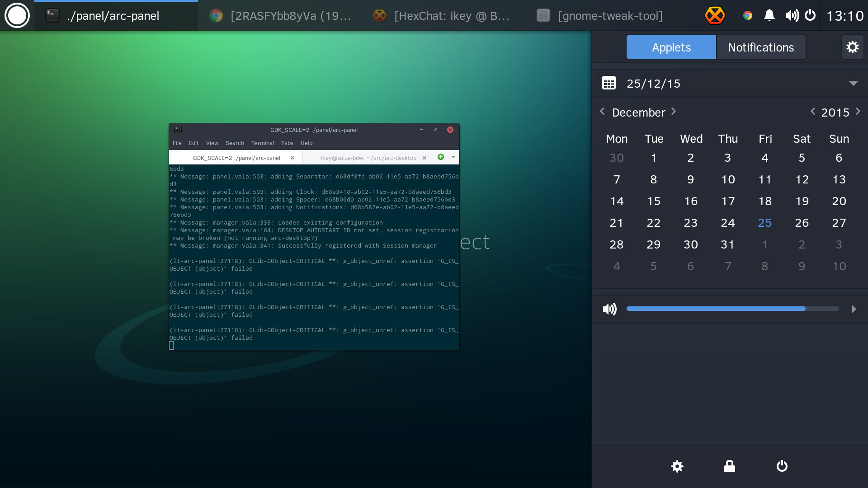Select the ikey@solus-bdw arc-desktop terminal tab
Image resolution: width=868 pixels, height=488 pixels.
[x=368, y=158]
